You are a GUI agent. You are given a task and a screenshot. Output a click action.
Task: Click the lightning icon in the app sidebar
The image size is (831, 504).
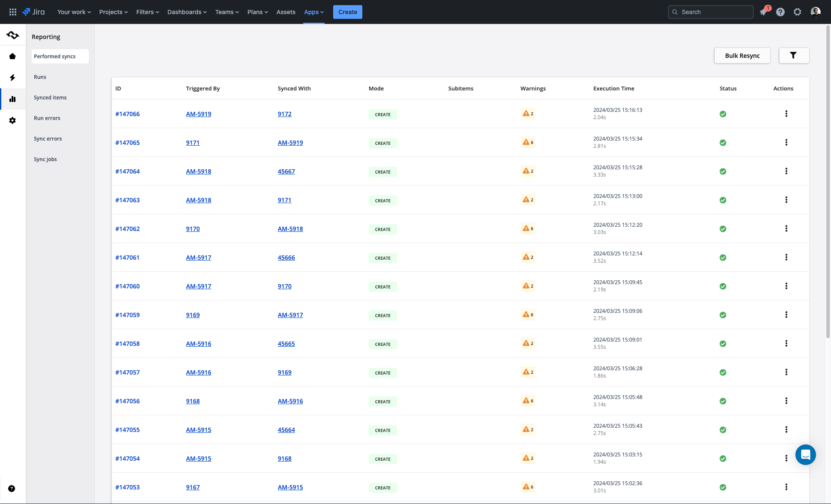12,78
